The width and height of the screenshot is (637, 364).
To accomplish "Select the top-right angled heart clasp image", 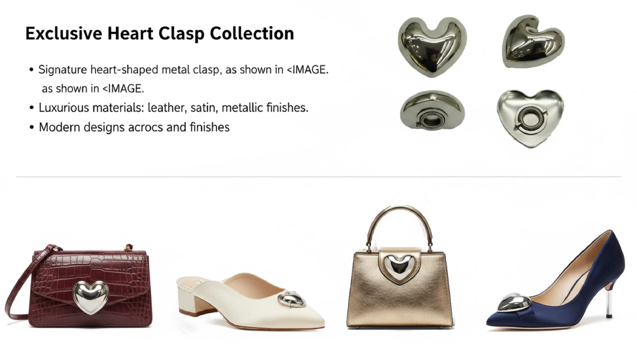I will click(533, 42).
